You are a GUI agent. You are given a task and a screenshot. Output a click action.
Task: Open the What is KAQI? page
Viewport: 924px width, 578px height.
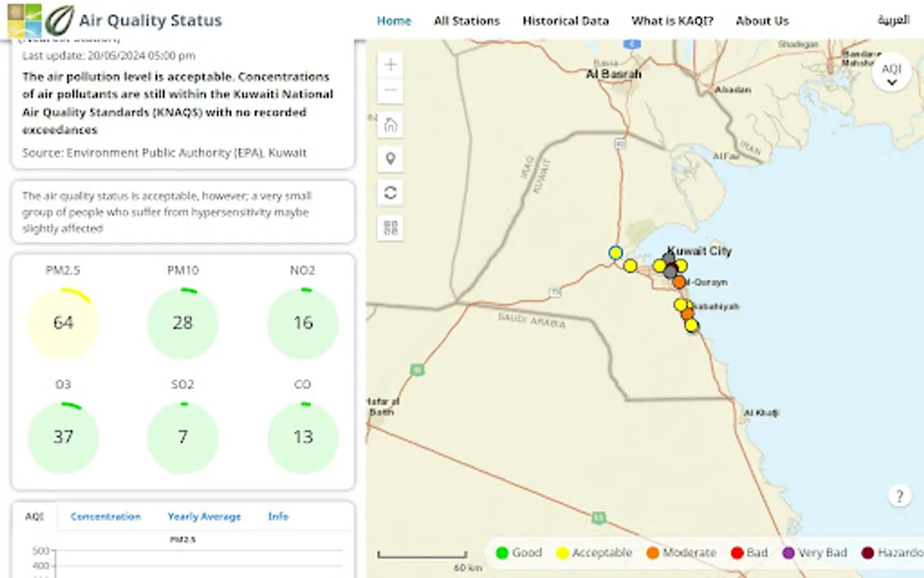pos(672,21)
